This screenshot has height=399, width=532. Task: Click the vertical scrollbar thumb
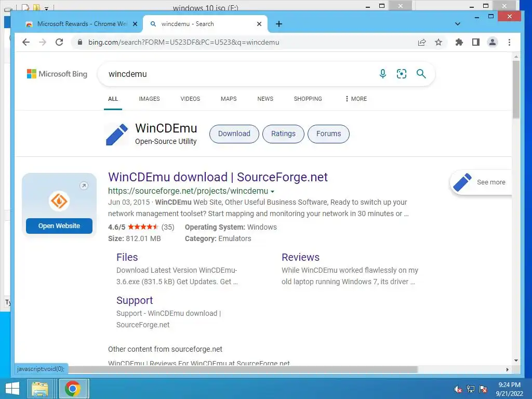click(x=516, y=89)
